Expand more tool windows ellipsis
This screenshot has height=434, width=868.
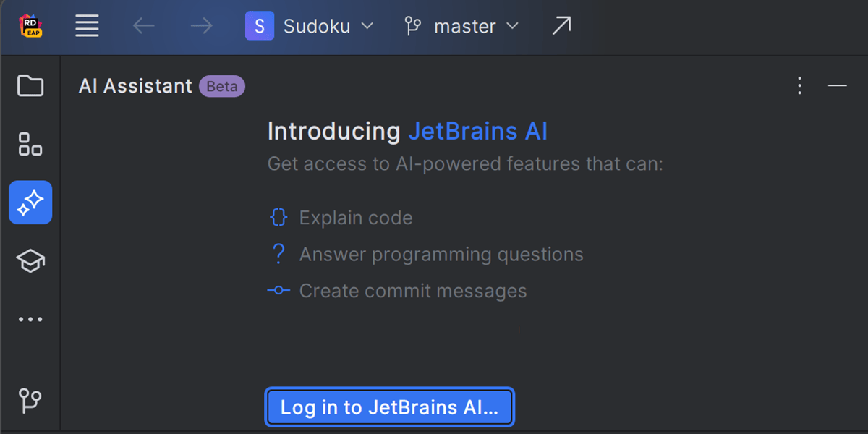coord(30,319)
